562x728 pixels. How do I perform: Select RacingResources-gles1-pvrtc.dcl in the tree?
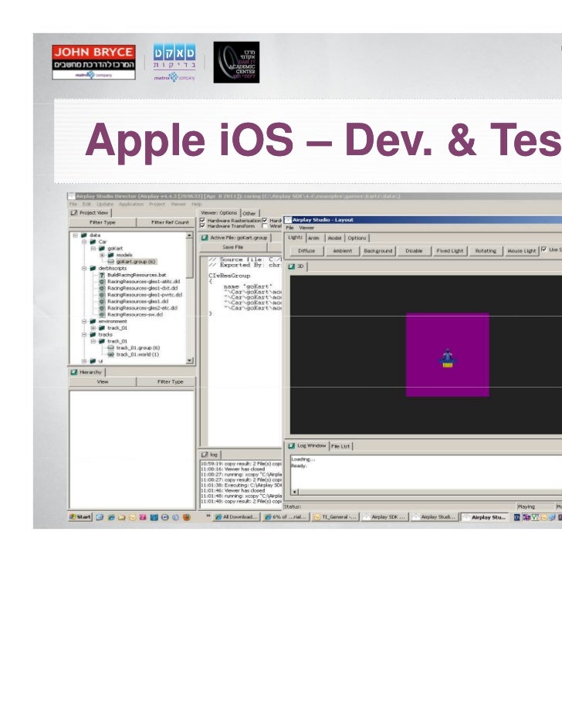tap(144, 295)
